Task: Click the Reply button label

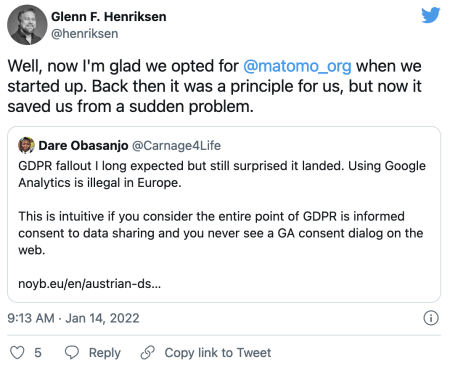Action: [105, 353]
